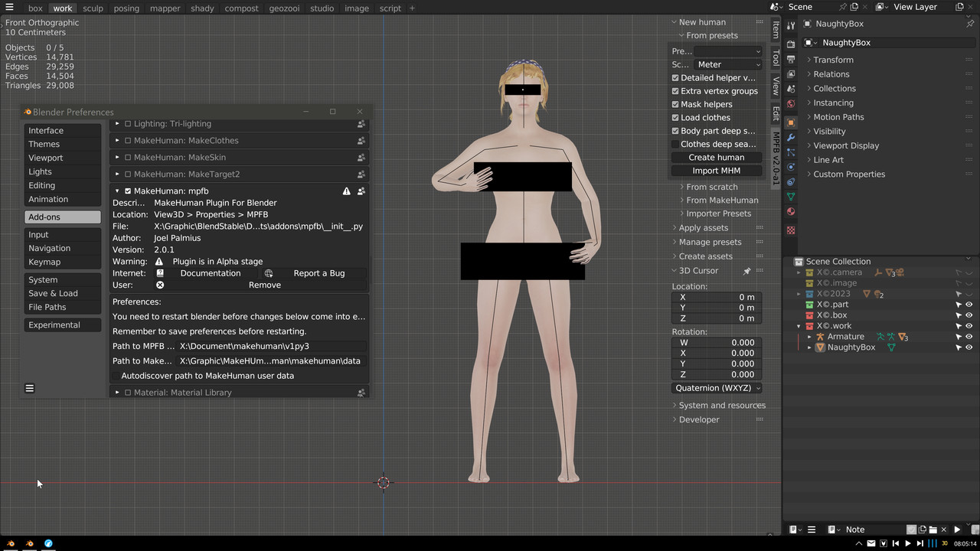Expand the Lighting: Tri-lighting add-on entry
The width and height of the screenshot is (980, 551).
(x=117, y=124)
